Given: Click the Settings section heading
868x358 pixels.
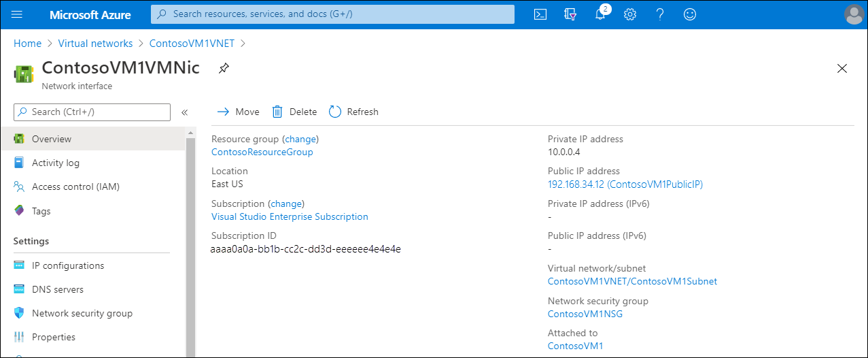Looking at the screenshot, I should click(31, 241).
